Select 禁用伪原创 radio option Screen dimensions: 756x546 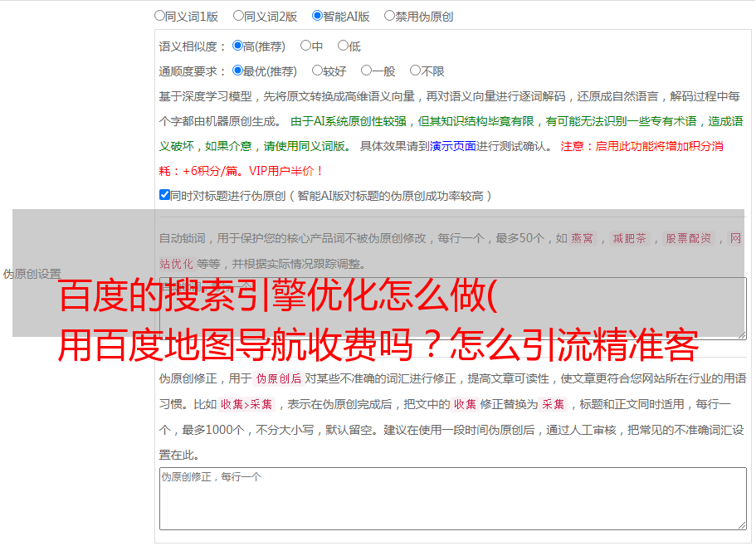[x=389, y=16]
